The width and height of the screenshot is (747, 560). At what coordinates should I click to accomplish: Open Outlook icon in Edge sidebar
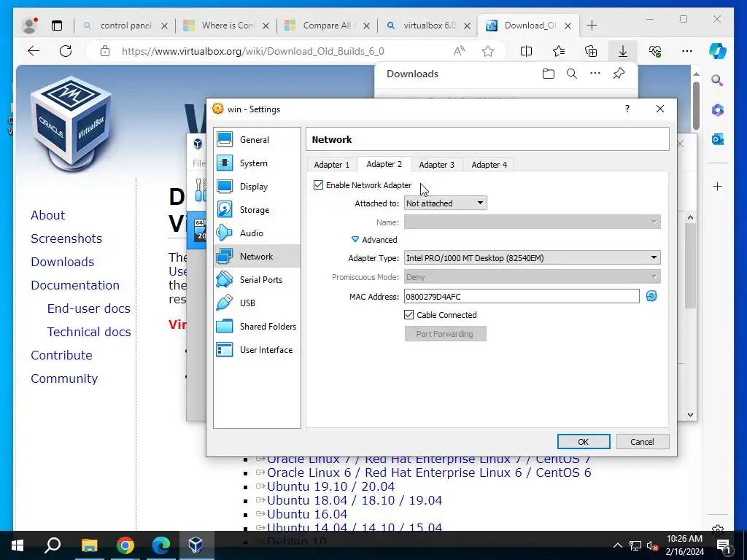(718, 139)
